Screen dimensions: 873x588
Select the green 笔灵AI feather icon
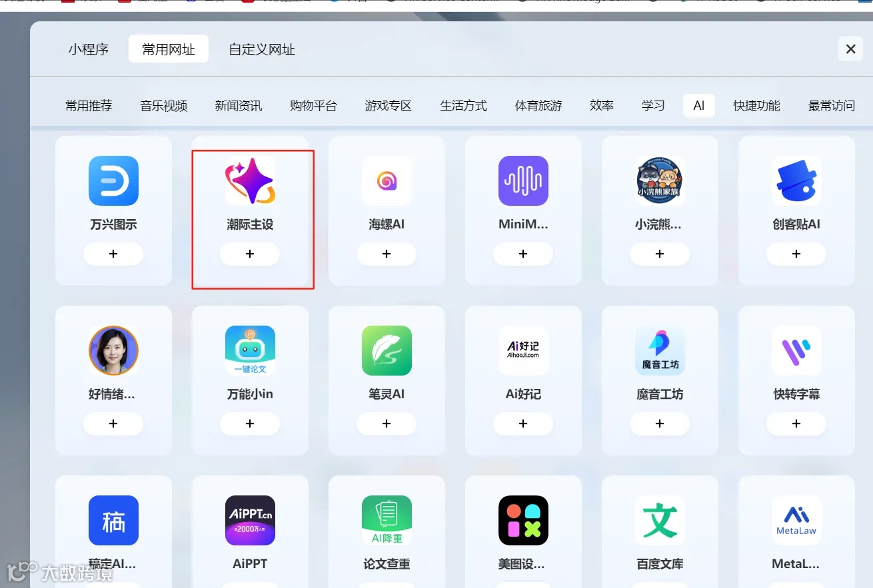pyautogui.click(x=387, y=350)
